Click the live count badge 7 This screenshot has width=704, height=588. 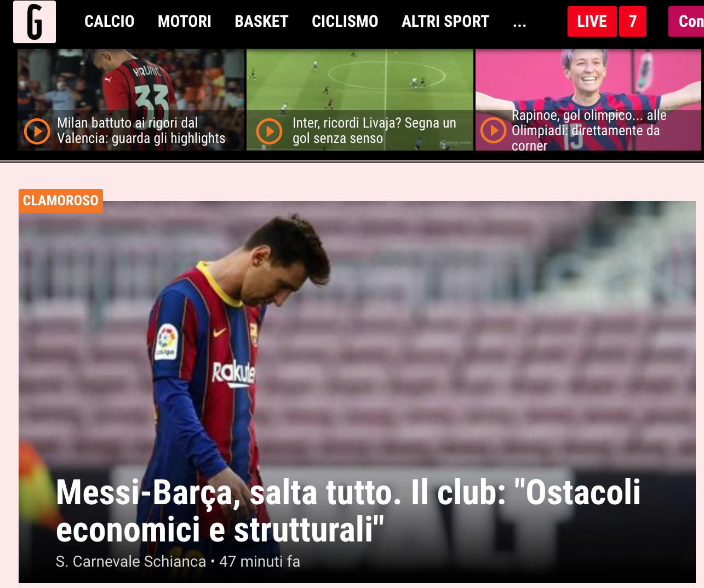click(x=633, y=21)
